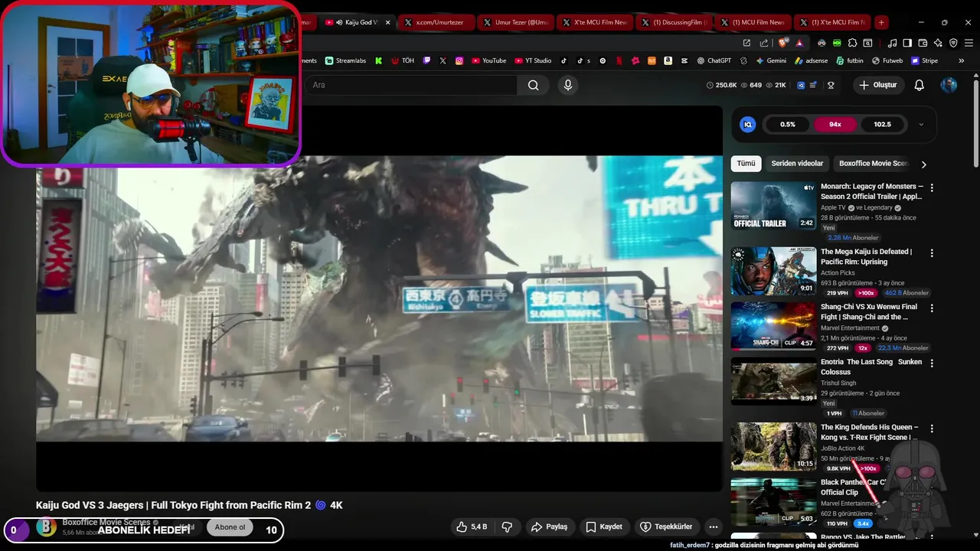The height and width of the screenshot is (551, 980).
Task: Open YouTube notifications bell
Action: pos(920,85)
